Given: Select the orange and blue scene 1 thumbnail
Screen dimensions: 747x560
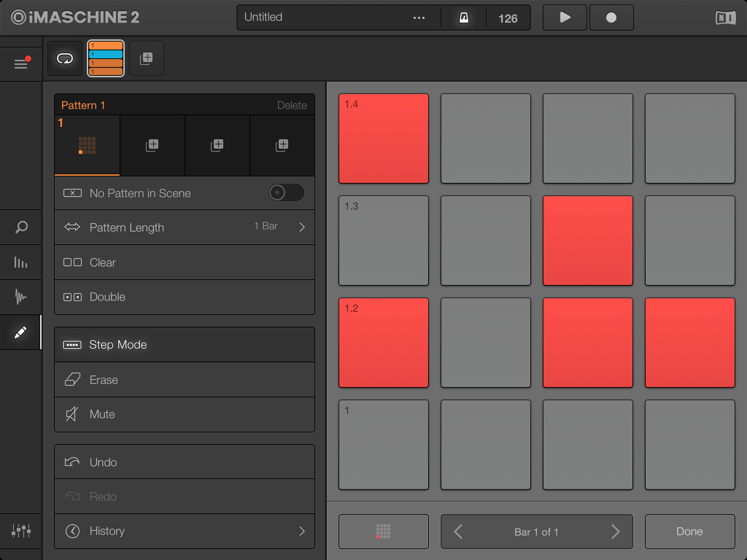Looking at the screenshot, I should click(106, 58).
